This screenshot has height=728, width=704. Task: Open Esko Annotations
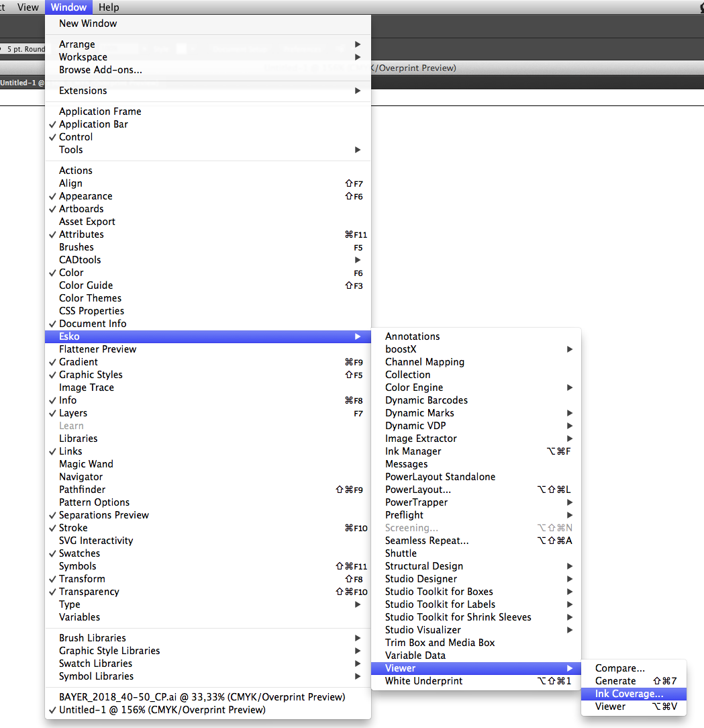click(476, 336)
